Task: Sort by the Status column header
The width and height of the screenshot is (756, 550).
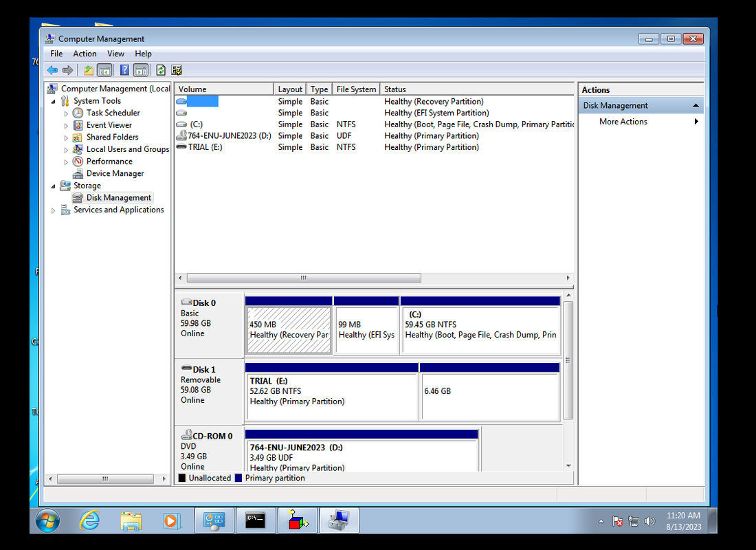Action: [x=477, y=89]
